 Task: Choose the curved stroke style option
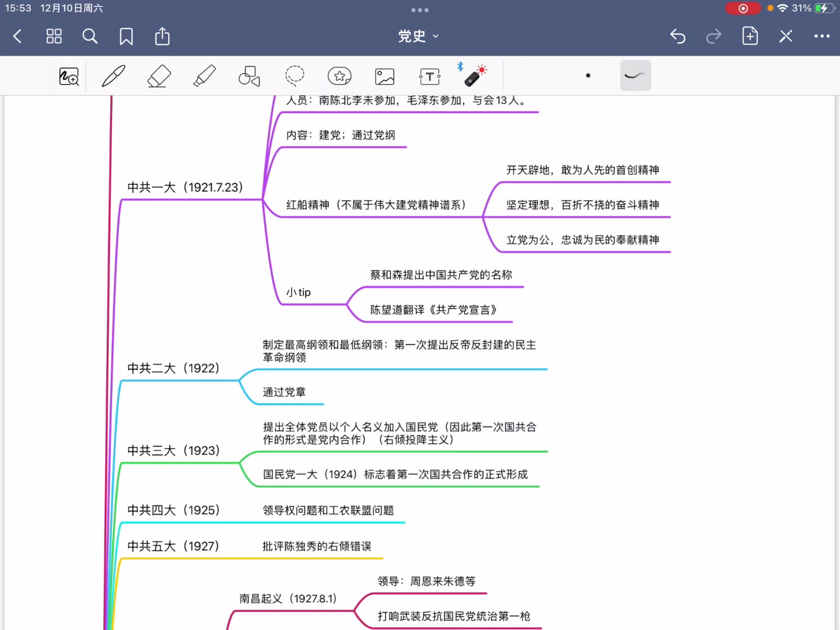(x=635, y=75)
